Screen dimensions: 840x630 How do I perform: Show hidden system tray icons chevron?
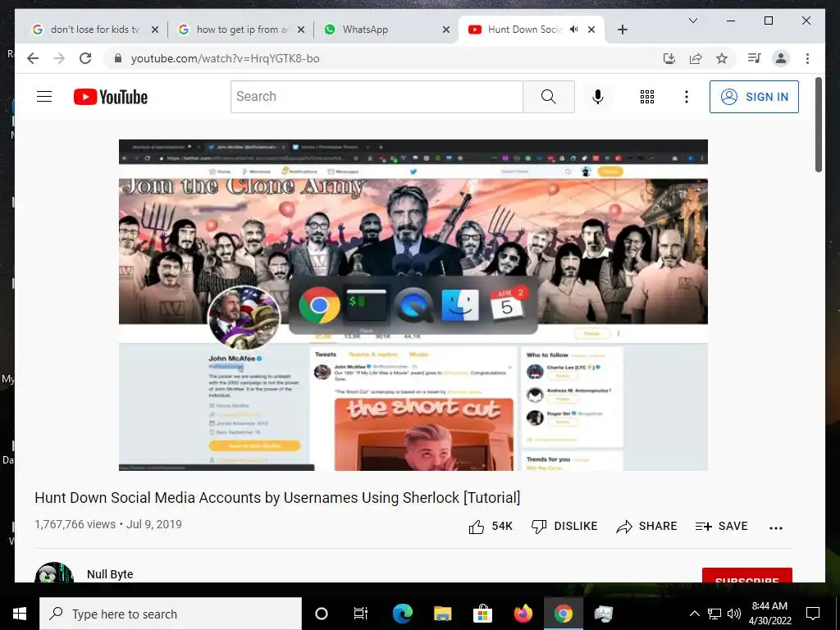point(694,614)
